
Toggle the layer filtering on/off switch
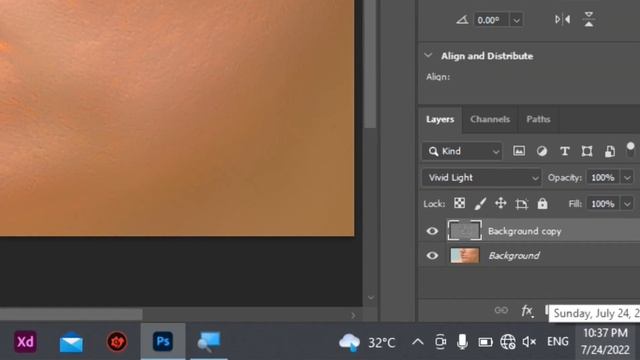[x=630, y=149]
